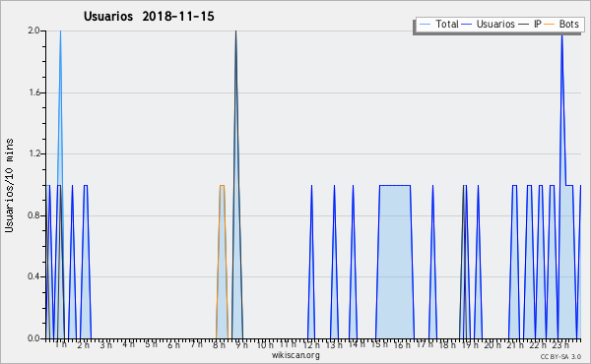
Task: Click the blue peak top near 23 h
Action: pyautogui.click(x=562, y=35)
